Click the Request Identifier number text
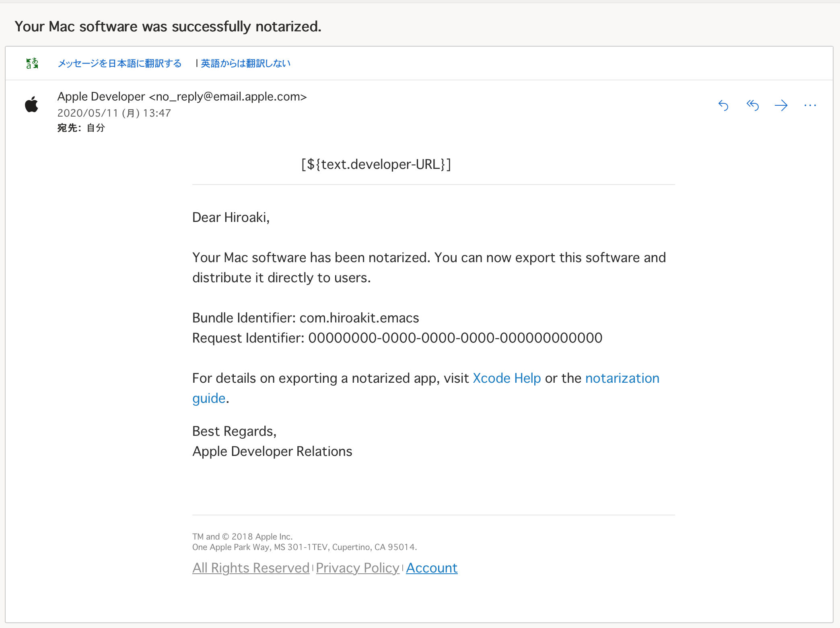840x628 pixels. point(455,338)
